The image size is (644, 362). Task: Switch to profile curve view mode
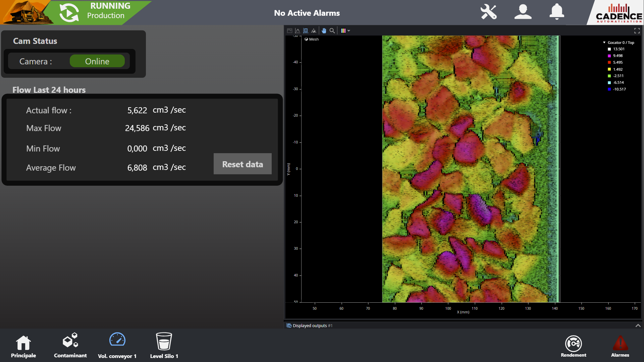pyautogui.click(x=298, y=31)
